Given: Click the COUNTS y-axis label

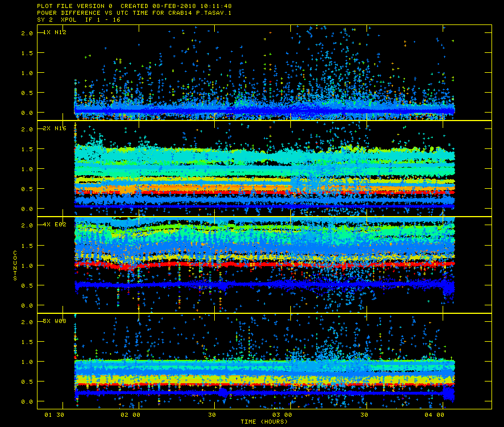Looking at the screenshot, I should click(15, 265).
